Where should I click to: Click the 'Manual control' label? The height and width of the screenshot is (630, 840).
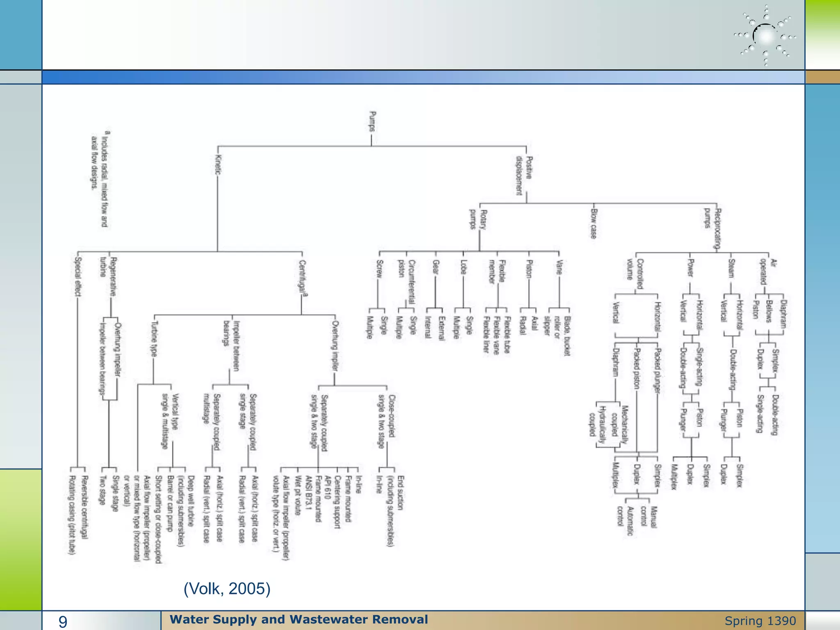(649, 516)
